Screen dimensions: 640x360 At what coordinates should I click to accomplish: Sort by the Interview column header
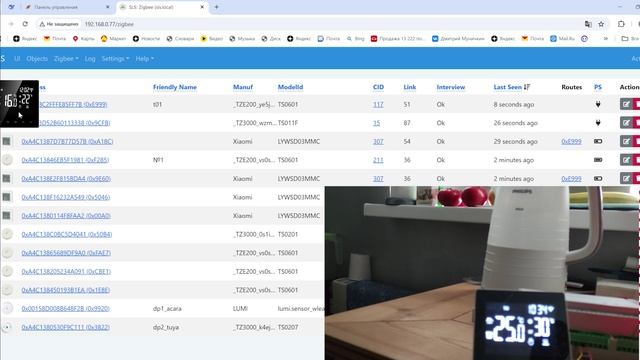point(451,87)
